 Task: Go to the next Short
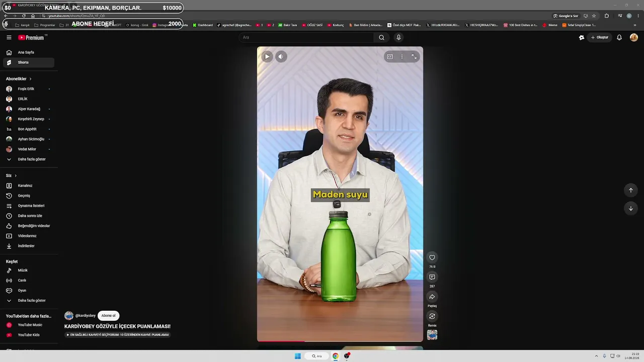(x=631, y=208)
